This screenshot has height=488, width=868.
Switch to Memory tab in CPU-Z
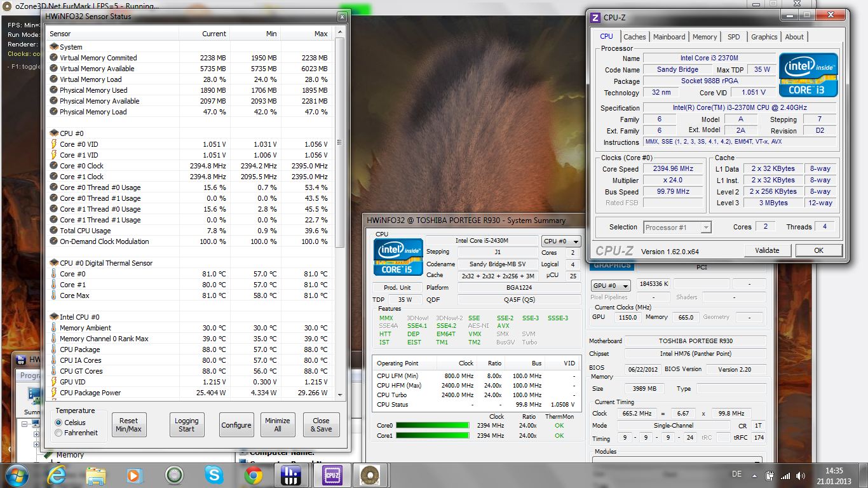tap(705, 37)
